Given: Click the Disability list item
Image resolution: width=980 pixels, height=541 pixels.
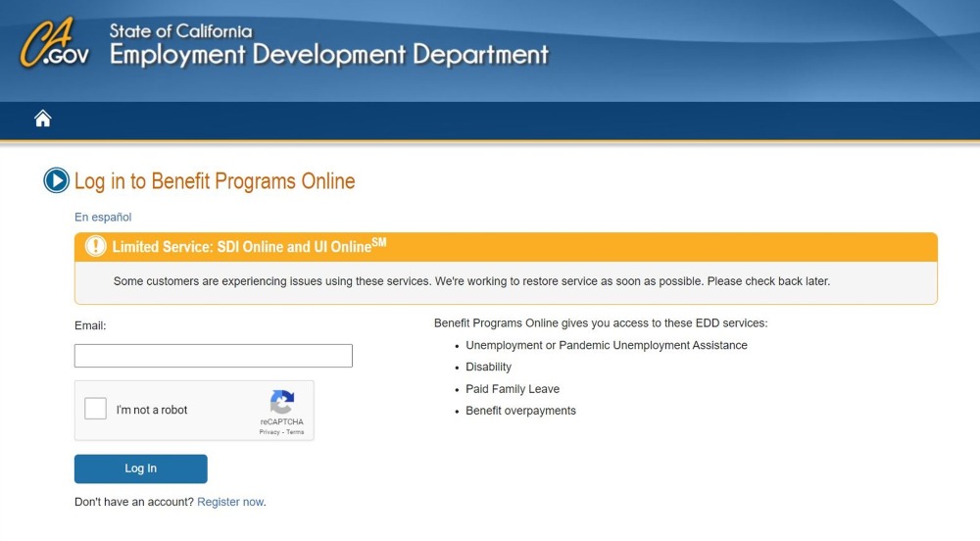Looking at the screenshot, I should point(488,367).
